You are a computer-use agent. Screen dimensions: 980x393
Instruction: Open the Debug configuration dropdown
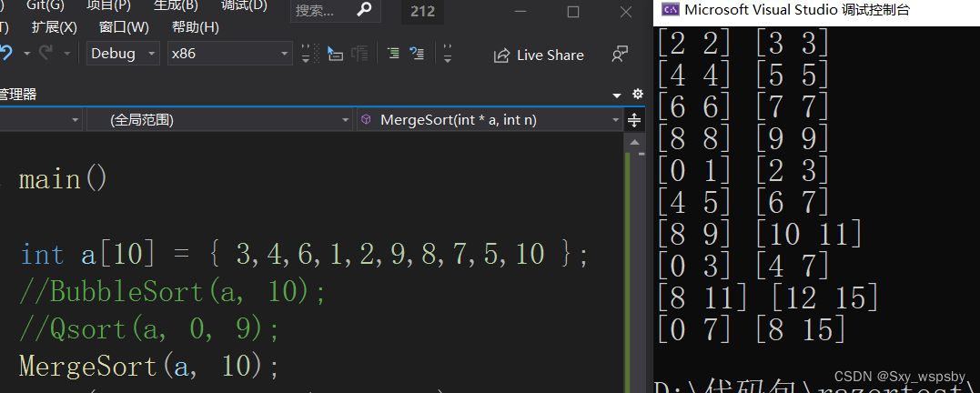coord(123,54)
